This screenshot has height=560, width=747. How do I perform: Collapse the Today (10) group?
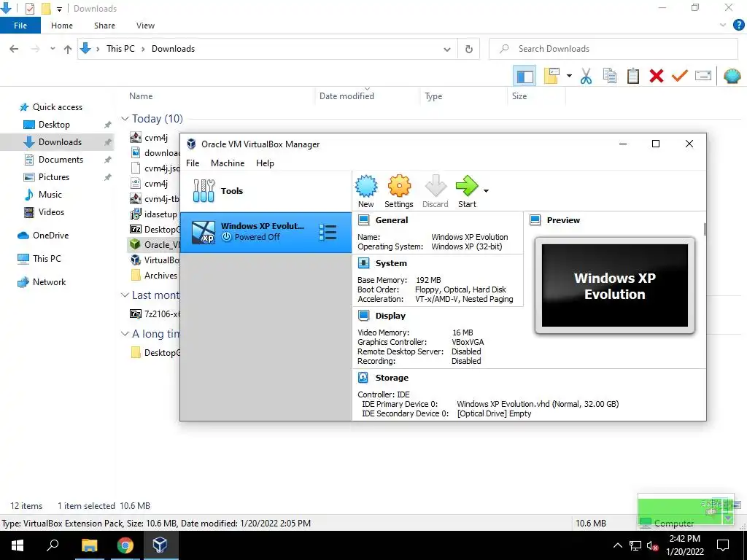click(x=125, y=119)
